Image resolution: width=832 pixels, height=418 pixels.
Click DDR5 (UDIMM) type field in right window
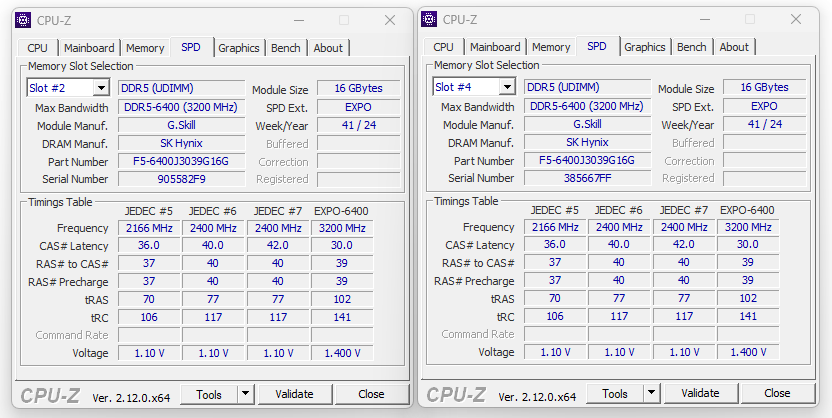[587, 87]
